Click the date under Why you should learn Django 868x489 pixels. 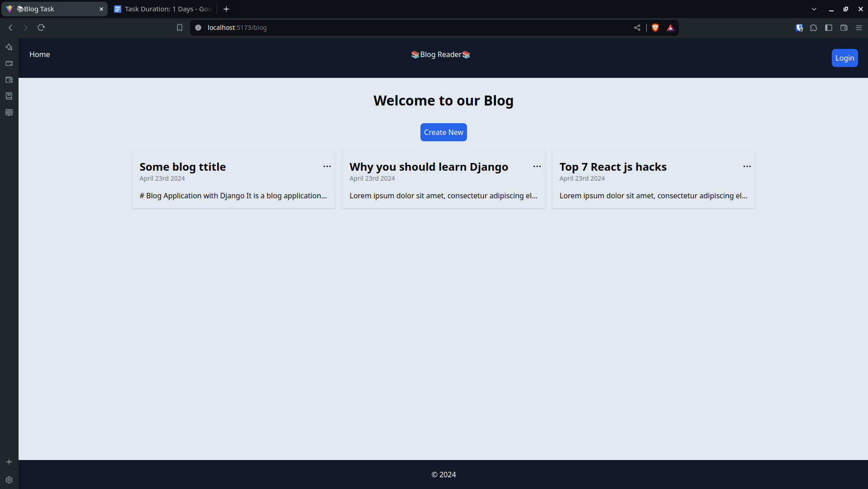pos(372,178)
